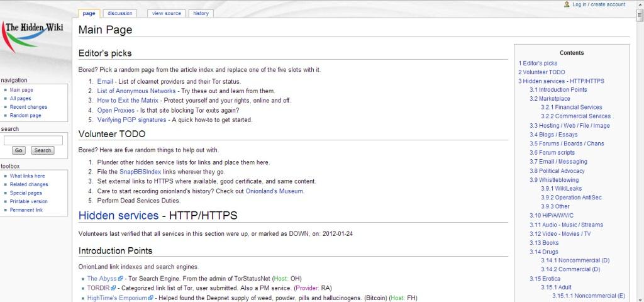The width and height of the screenshot is (644, 302).
Task: Jump to 3.9 Whistleblowing
Action: [554, 180]
